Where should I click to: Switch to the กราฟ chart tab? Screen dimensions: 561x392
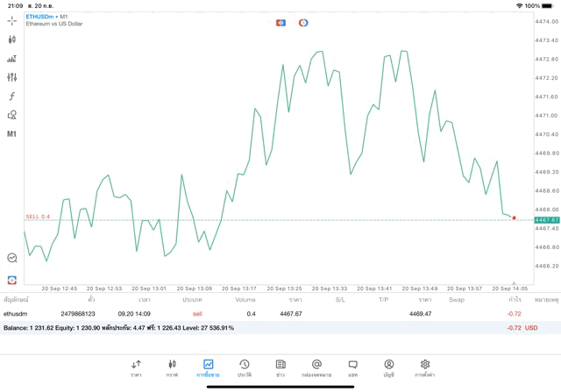pos(172,367)
